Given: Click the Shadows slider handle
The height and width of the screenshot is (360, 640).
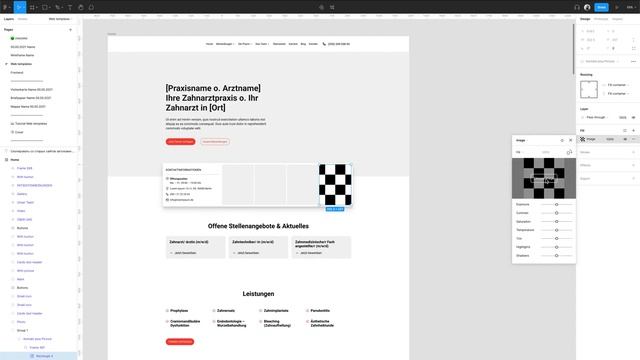Looking at the screenshot, I should point(556,256).
